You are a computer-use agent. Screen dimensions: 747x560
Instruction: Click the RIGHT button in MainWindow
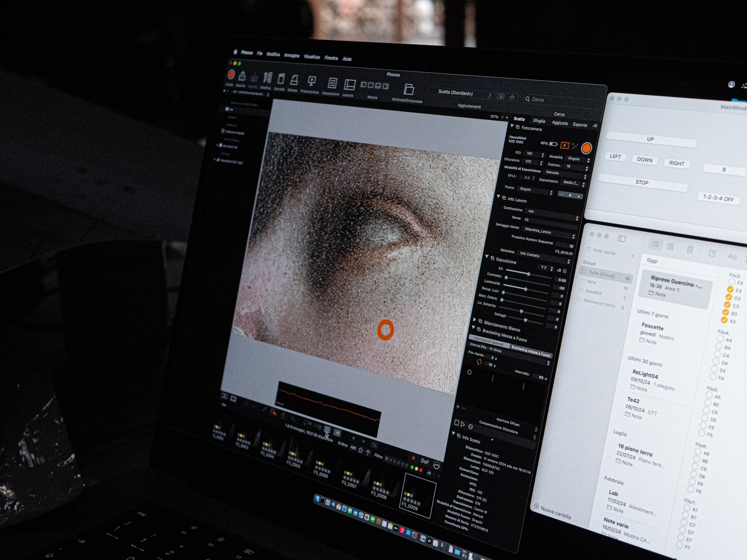676,163
